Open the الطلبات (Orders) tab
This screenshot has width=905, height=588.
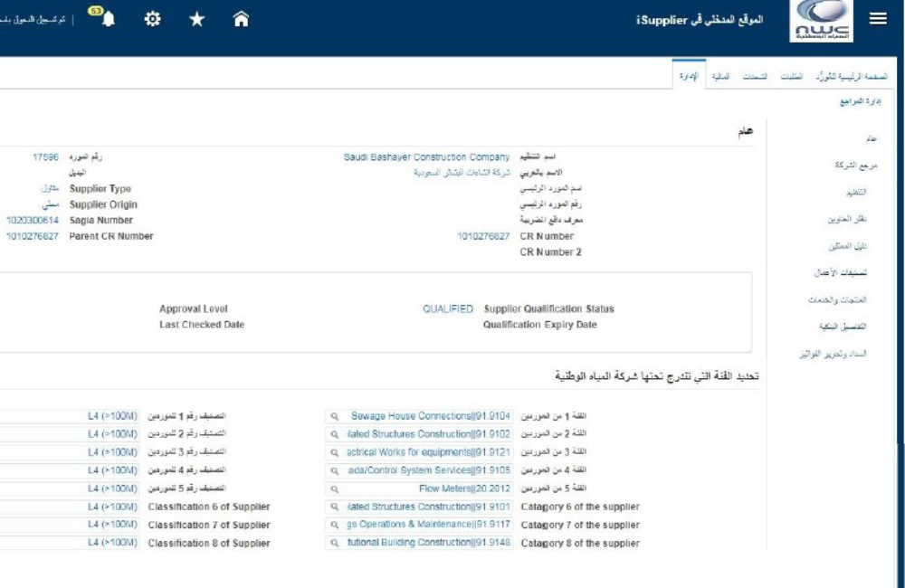coord(791,76)
